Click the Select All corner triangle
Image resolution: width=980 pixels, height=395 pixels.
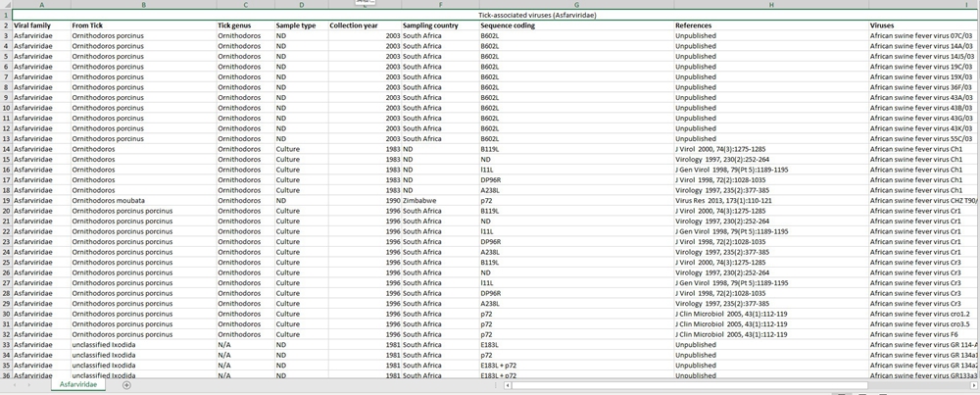(5, 5)
